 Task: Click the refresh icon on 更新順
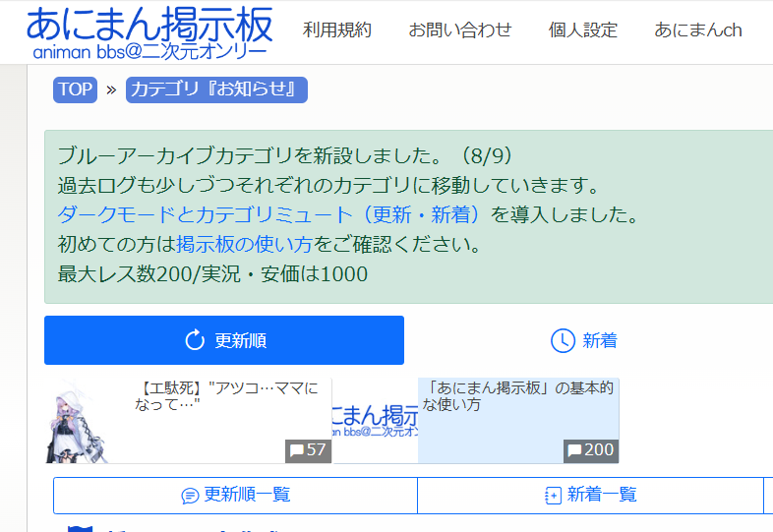tap(195, 340)
